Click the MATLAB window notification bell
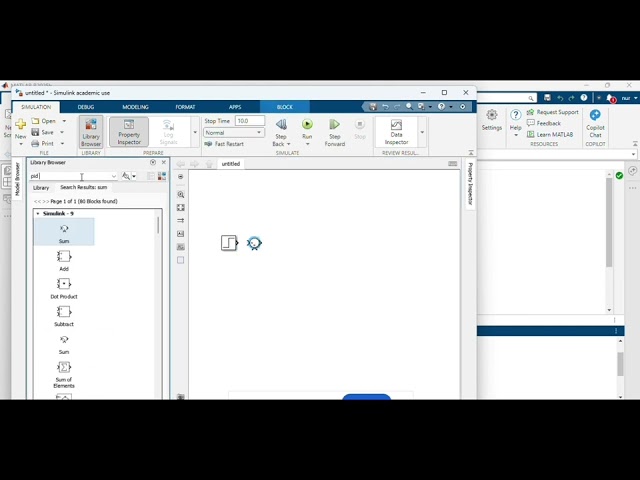The height and width of the screenshot is (480, 640). [x=610, y=98]
